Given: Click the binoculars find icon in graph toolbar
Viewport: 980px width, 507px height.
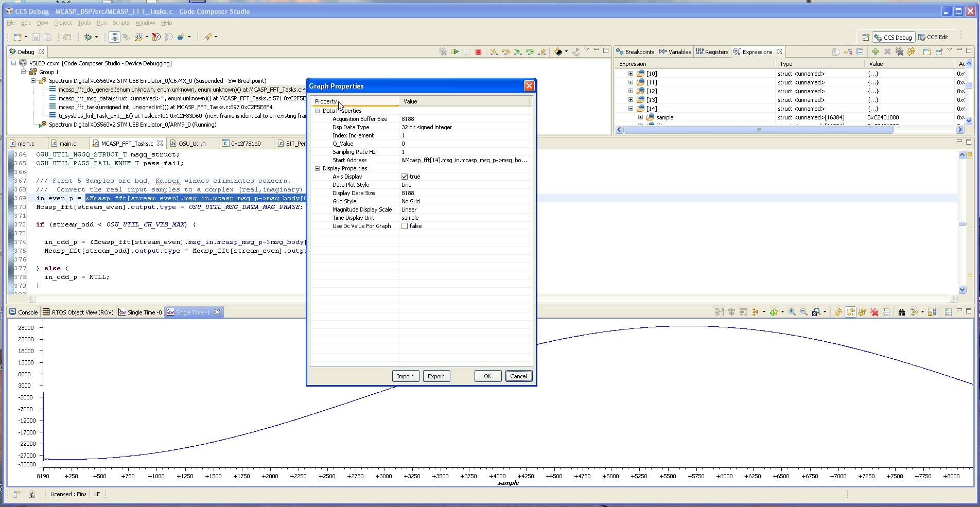Looking at the screenshot, I should [901, 312].
